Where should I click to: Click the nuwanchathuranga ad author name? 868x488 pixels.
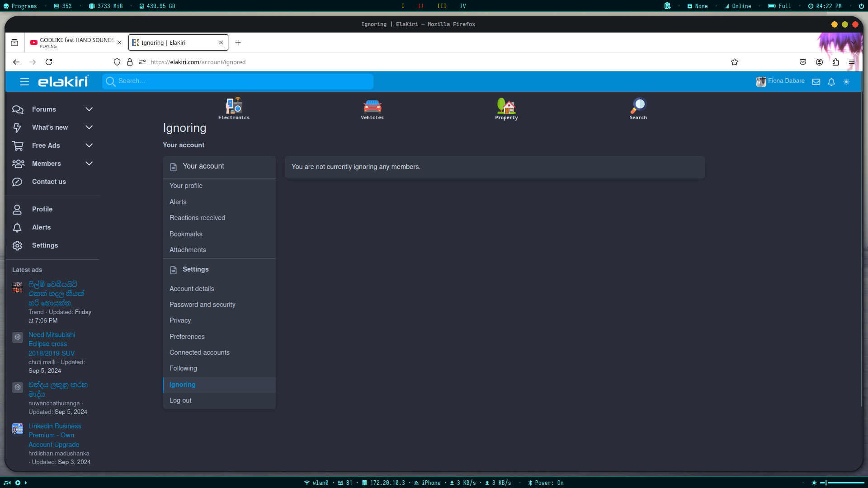coord(54,403)
